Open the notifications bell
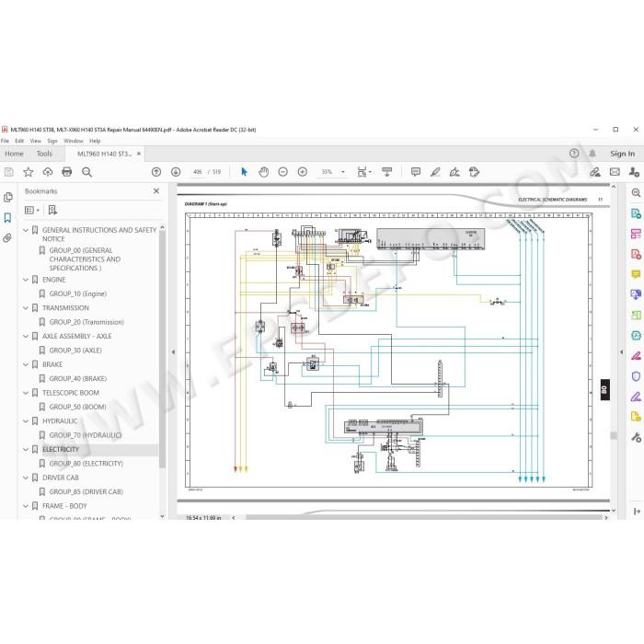 point(592,154)
